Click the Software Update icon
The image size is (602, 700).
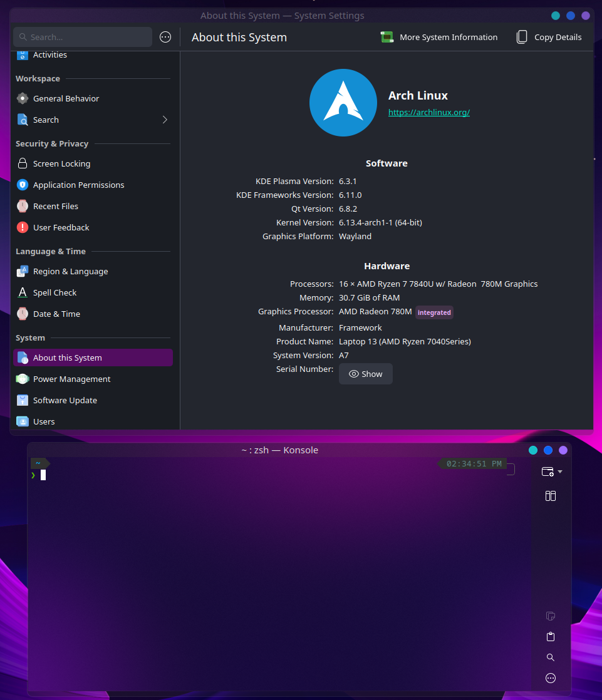click(23, 401)
